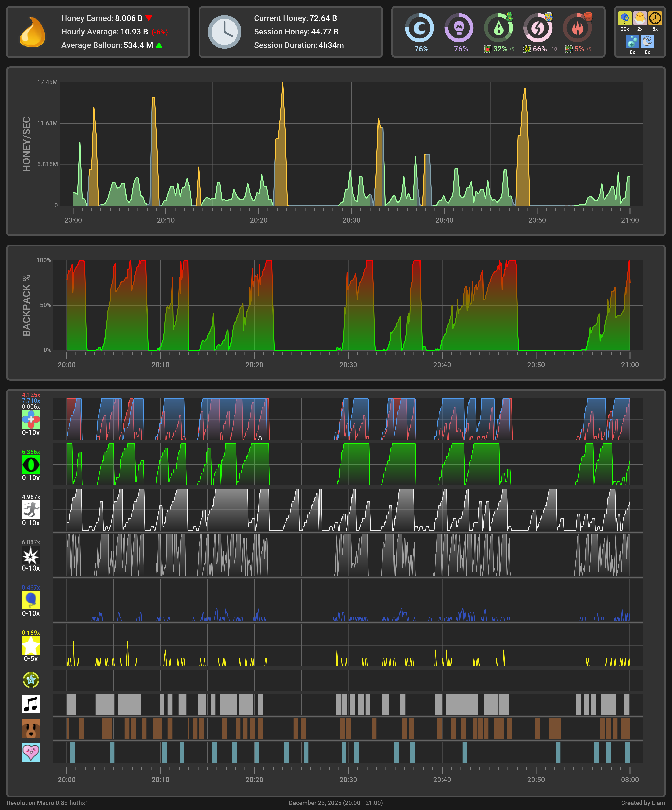Click the pink lightning ring icon
The width and height of the screenshot is (672, 810).
pyautogui.click(x=537, y=28)
